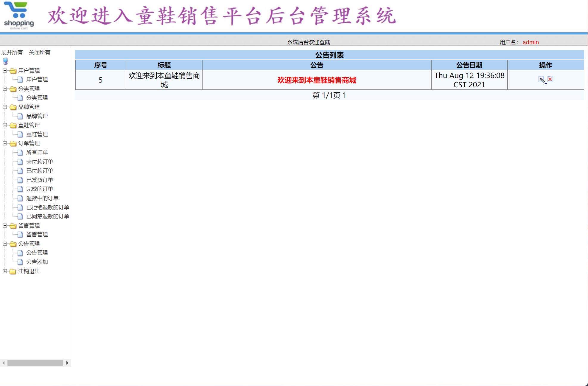Image resolution: width=588 pixels, height=386 pixels.
Task: Collapse the 用户管理 tree branch
Action: 4,71
